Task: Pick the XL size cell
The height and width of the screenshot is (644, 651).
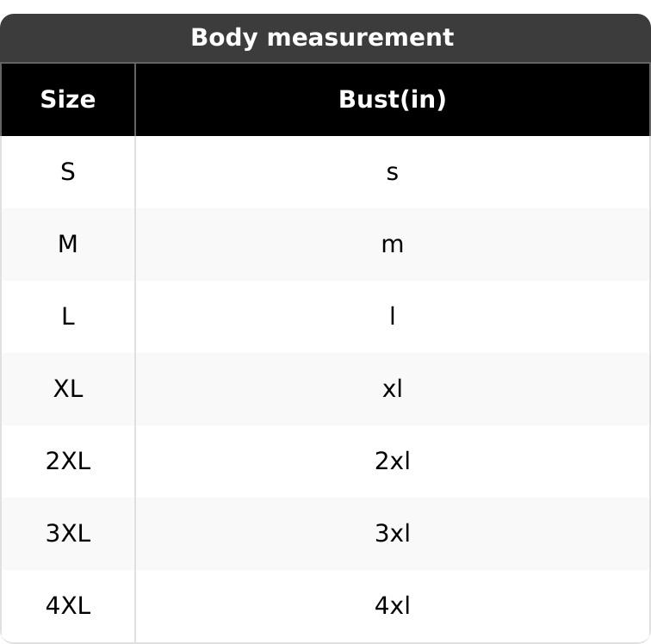Action: tap(67, 389)
